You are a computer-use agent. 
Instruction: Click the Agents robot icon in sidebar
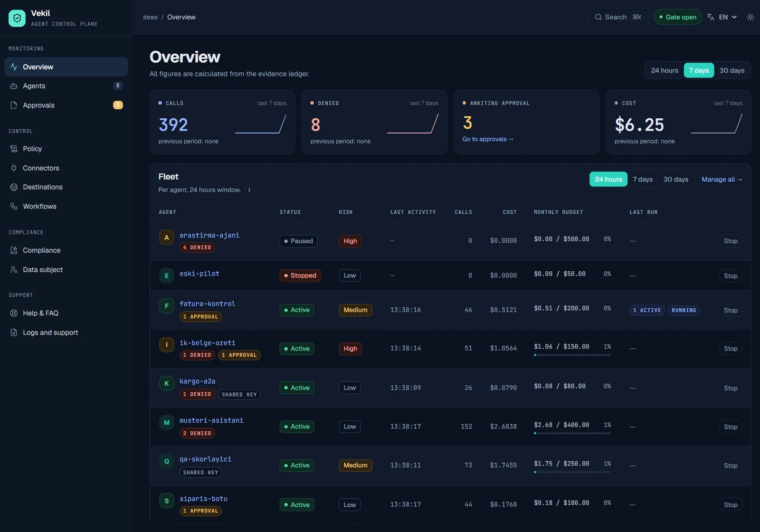click(14, 86)
